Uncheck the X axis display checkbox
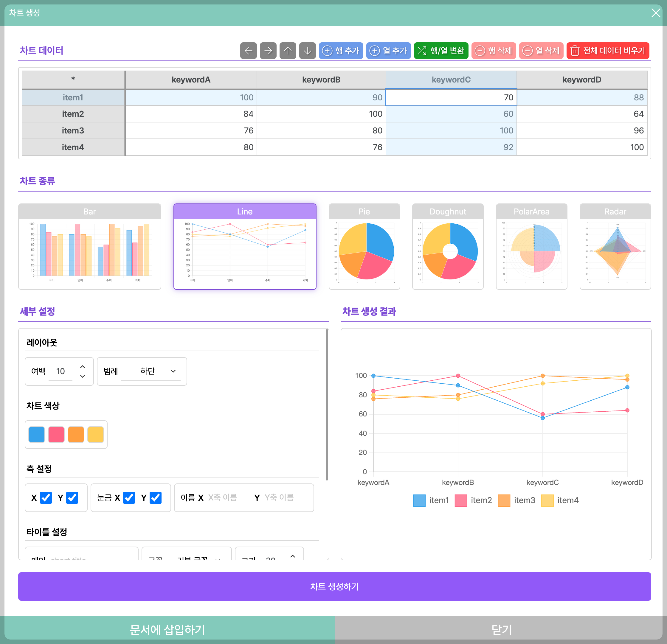The width and height of the screenshot is (667, 644). [x=46, y=497]
